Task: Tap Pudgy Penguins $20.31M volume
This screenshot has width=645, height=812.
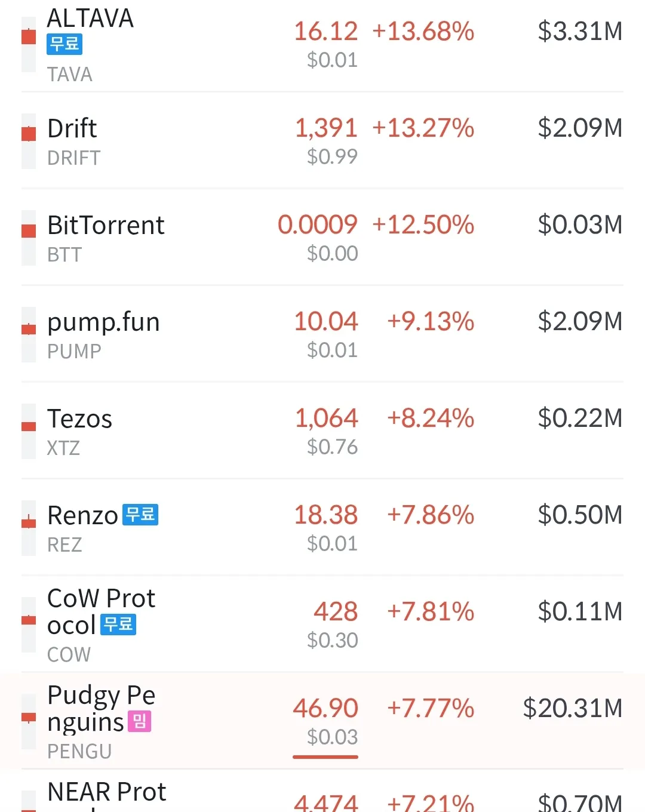Action: tap(572, 709)
